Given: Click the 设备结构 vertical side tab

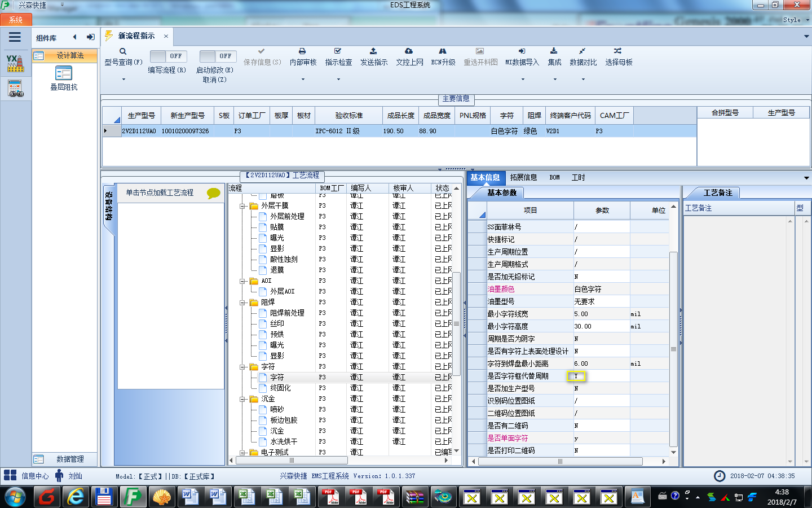Looking at the screenshot, I should 109,206.
